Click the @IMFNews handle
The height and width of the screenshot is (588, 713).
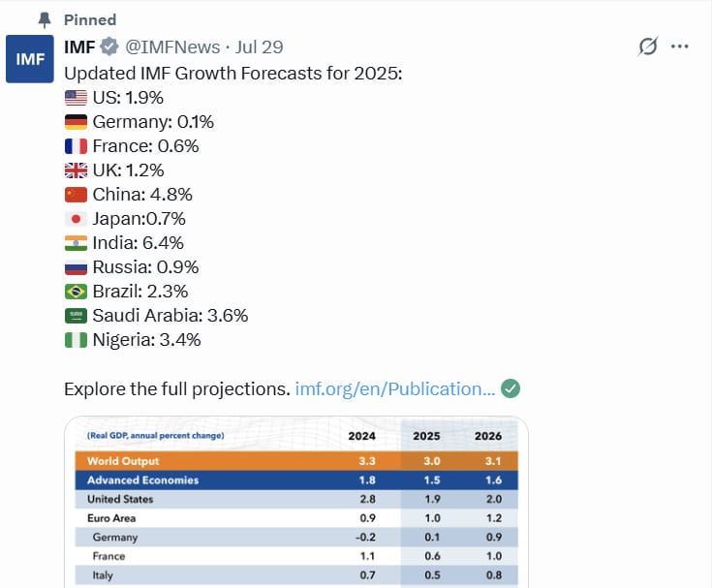169,47
